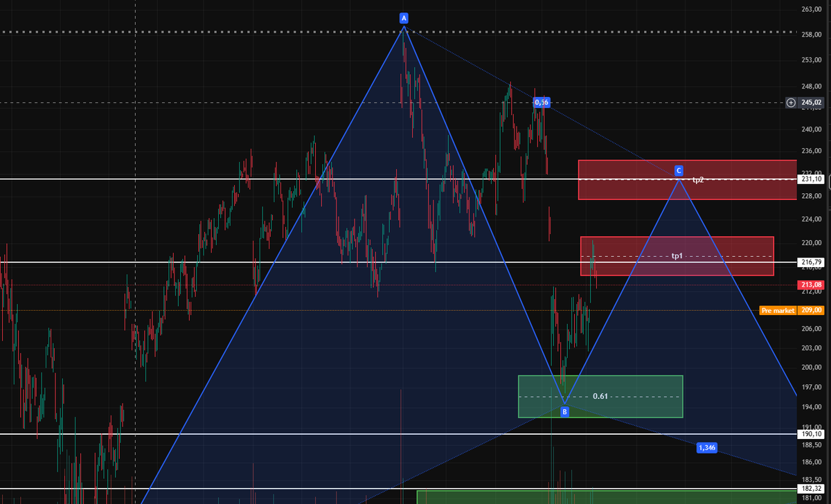Click the 0.61 Fibonacci label in the green box
831x504 pixels.
[x=600, y=396]
